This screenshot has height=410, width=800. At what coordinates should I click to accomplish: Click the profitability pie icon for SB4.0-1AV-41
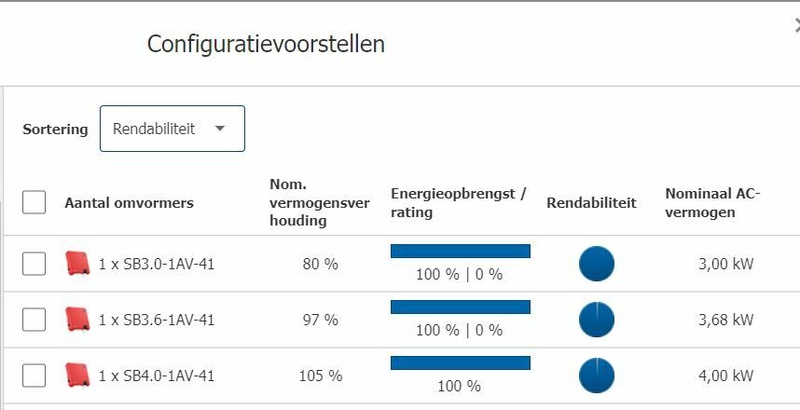point(597,376)
